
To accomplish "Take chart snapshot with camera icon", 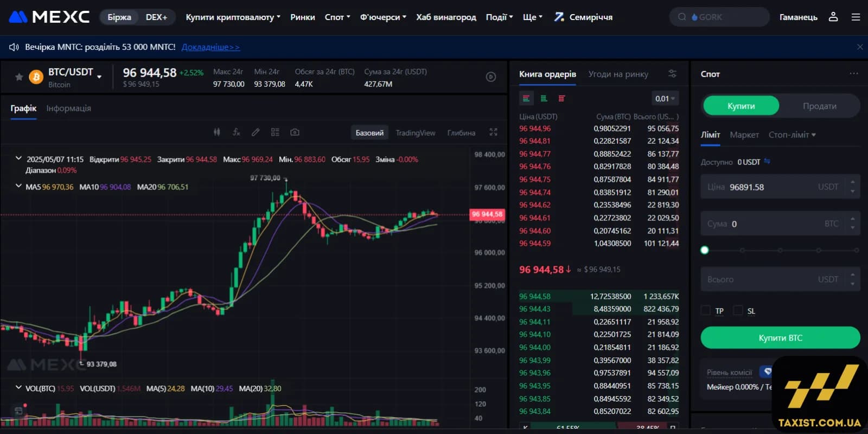I will pyautogui.click(x=295, y=132).
